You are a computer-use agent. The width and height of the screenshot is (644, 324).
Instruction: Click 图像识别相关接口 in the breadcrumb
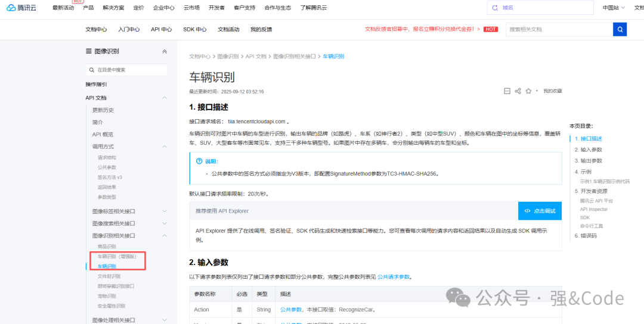point(295,57)
